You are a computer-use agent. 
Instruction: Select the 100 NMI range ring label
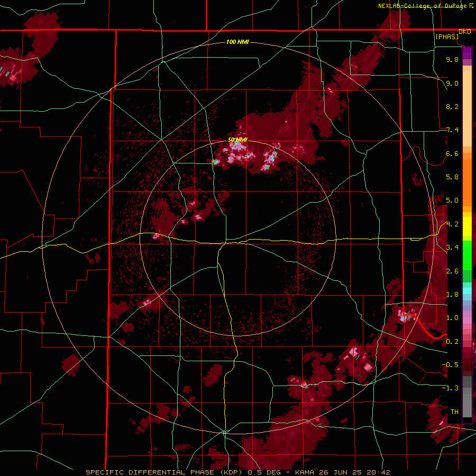[x=237, y=42]
